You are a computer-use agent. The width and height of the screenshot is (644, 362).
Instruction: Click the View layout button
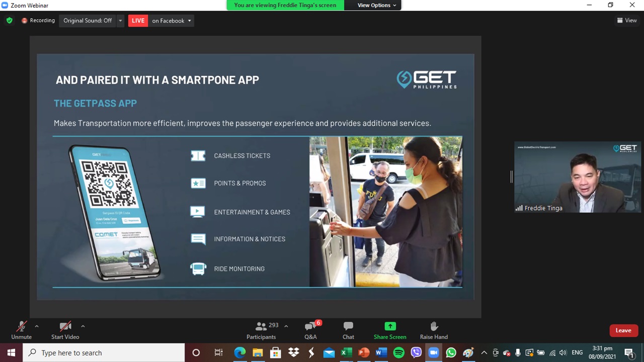(x=627, y=21)
